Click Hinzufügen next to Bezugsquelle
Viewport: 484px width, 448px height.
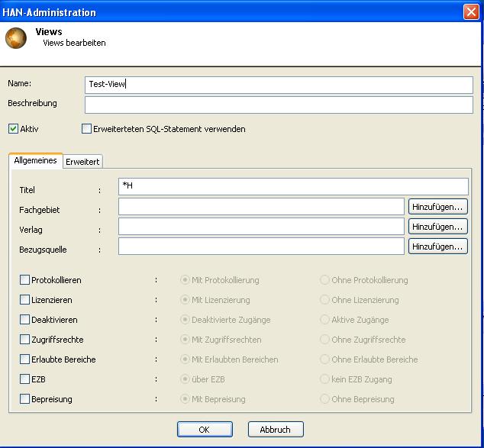tap(437, 247)
